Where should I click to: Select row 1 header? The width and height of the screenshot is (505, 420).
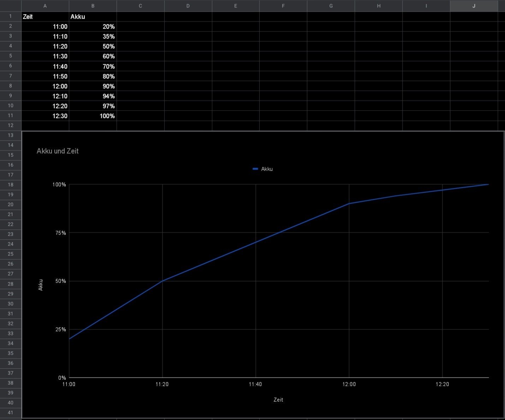coord(11,16)
